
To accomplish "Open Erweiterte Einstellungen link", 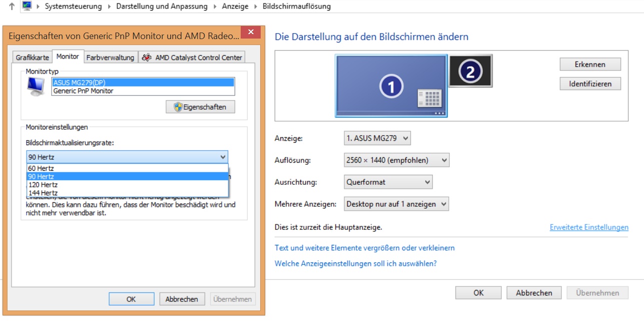I will [x=589, y=227].
